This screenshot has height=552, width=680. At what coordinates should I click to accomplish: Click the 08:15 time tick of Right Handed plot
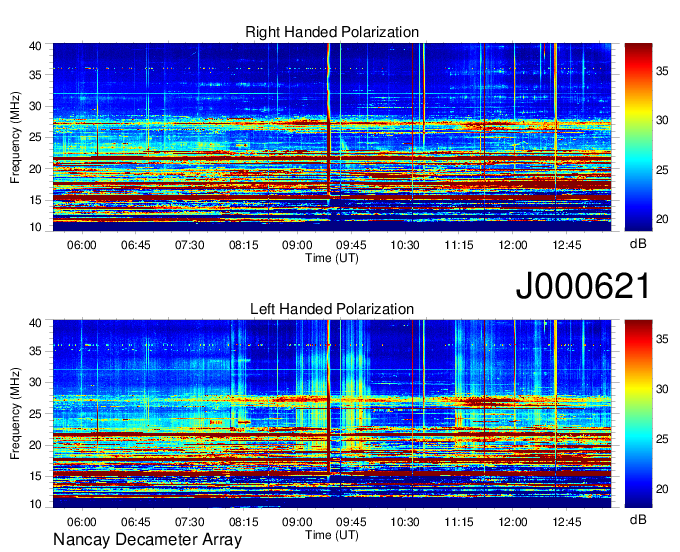coord(244,245)
